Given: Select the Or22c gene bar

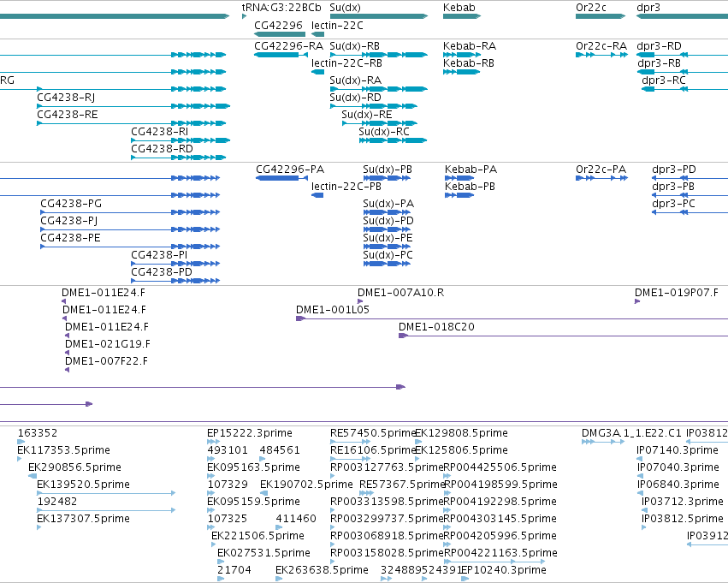Looking at the screenshot, I should coord(601,16).
